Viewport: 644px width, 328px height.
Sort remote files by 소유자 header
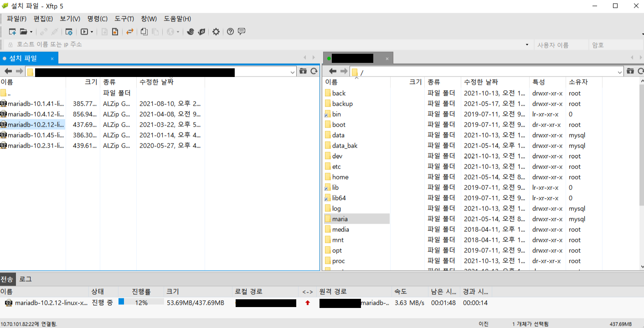(x=584, y=82)
